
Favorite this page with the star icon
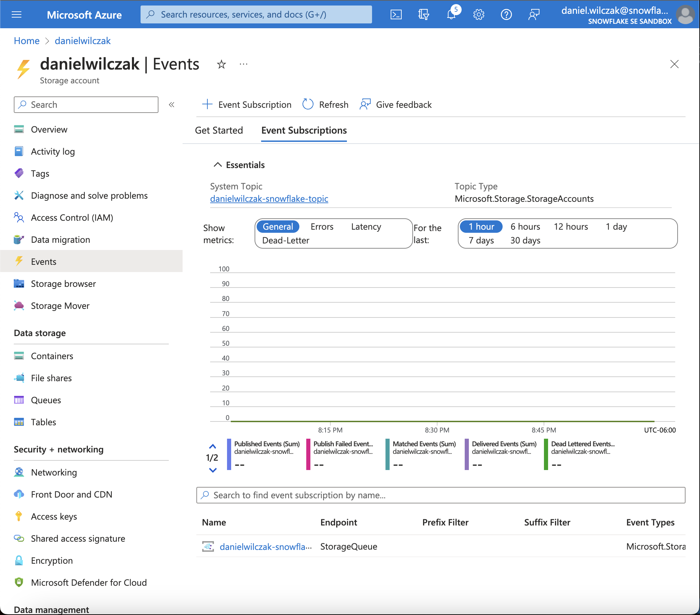221,64
